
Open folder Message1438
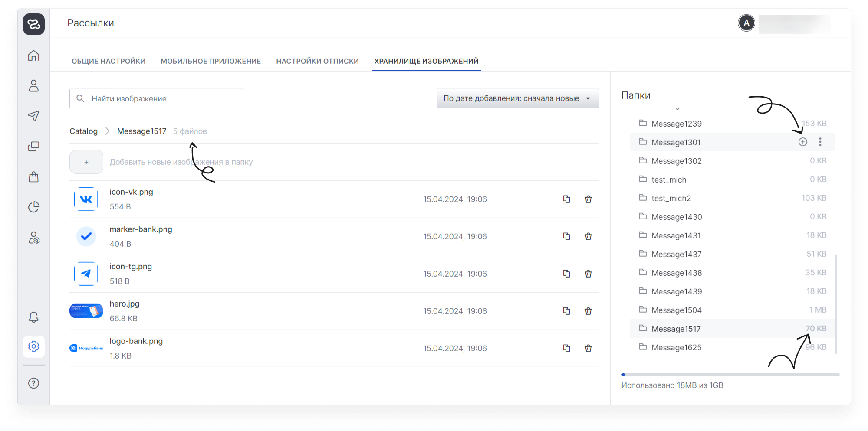coord(733,273)
